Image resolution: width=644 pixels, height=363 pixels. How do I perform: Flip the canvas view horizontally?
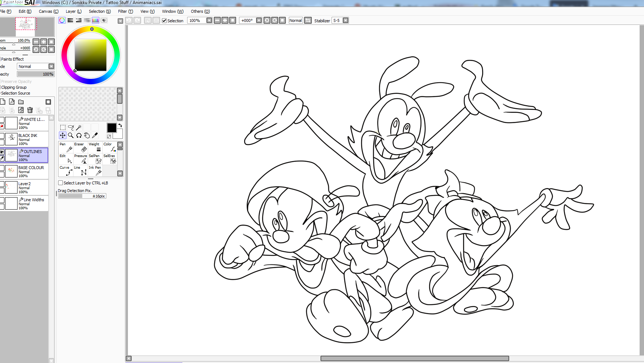click(308, 20)
